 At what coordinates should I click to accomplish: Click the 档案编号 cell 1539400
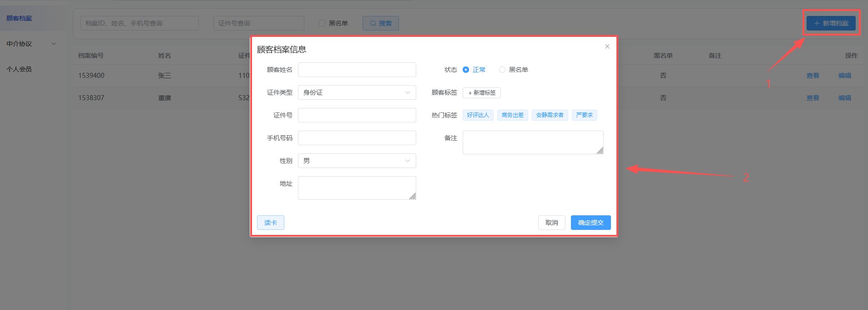[91, 76]
